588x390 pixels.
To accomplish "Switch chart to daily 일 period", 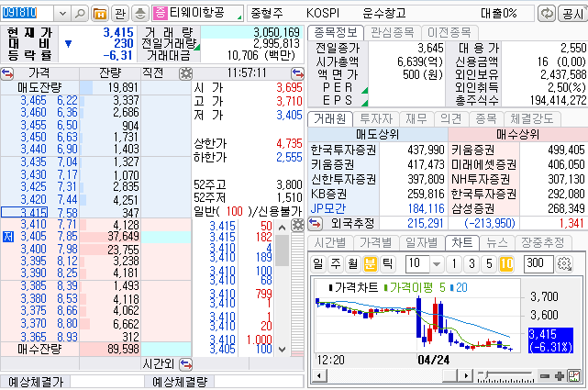I will pyautogui.click(x=318, y=264).
